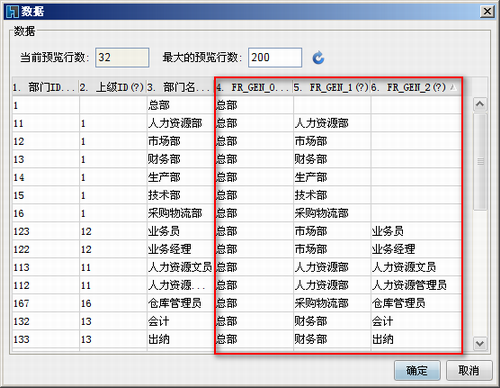Click 仓库管理员 in the 部门名 column
Image resolution: width=500 pixels, height=388 pixels.
point(175,304)
